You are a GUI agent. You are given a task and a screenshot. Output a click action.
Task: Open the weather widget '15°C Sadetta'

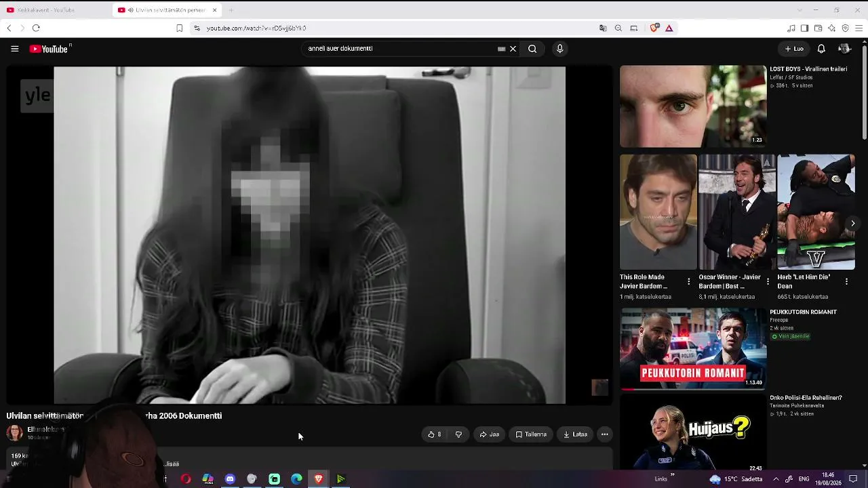[x=736, y=479]
